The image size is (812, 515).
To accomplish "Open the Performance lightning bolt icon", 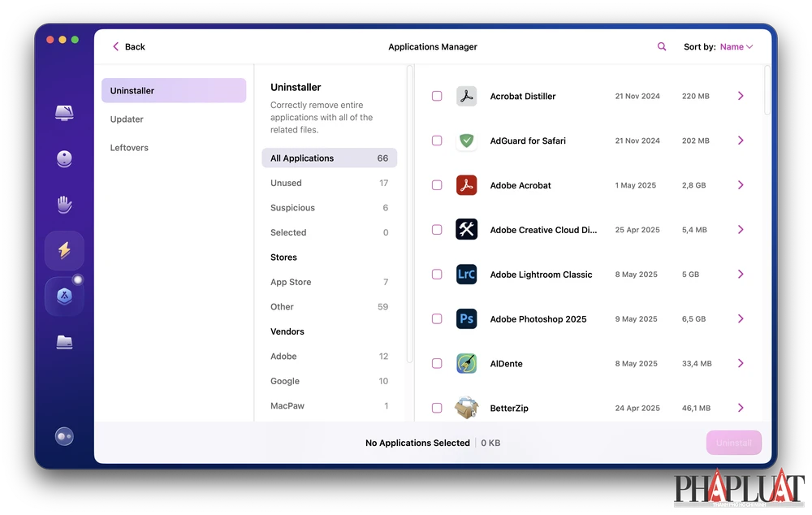I will coord(64,250).
